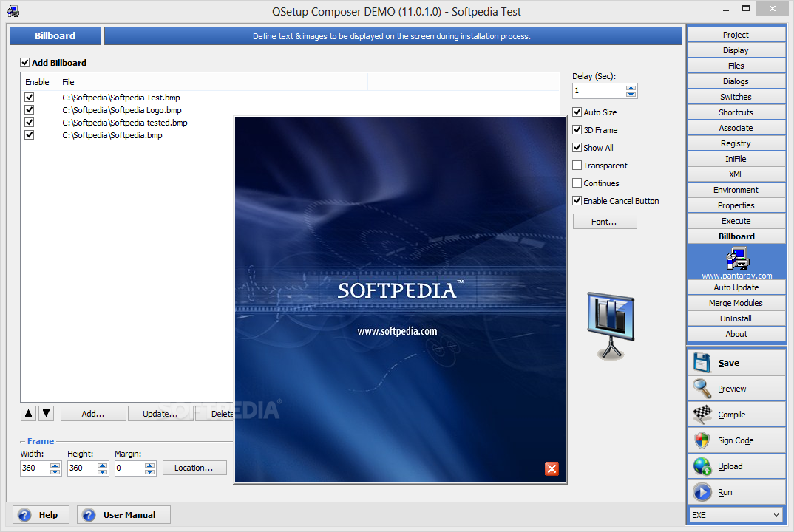Open the Merge Modules section
Viewport: 794px width, 532px height.
(736, 303)
